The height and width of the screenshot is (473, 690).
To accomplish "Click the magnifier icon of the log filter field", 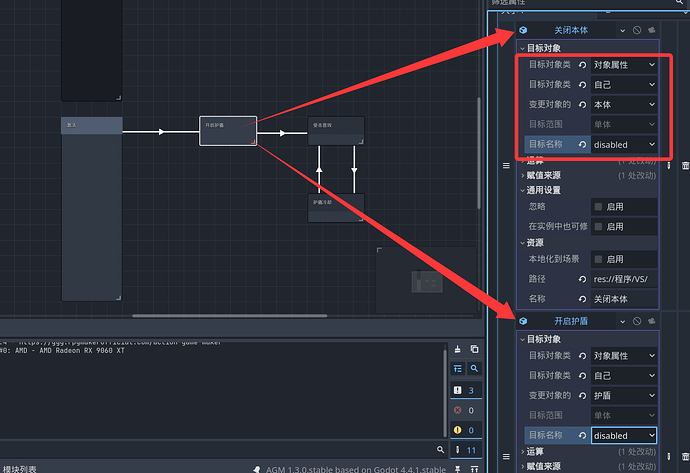I will click(x=440, y=450).
